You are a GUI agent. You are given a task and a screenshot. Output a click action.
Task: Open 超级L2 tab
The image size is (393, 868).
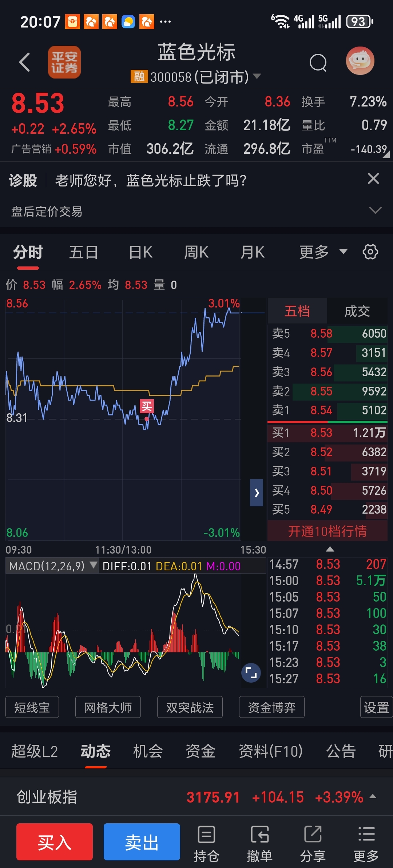tap(35, 751)
